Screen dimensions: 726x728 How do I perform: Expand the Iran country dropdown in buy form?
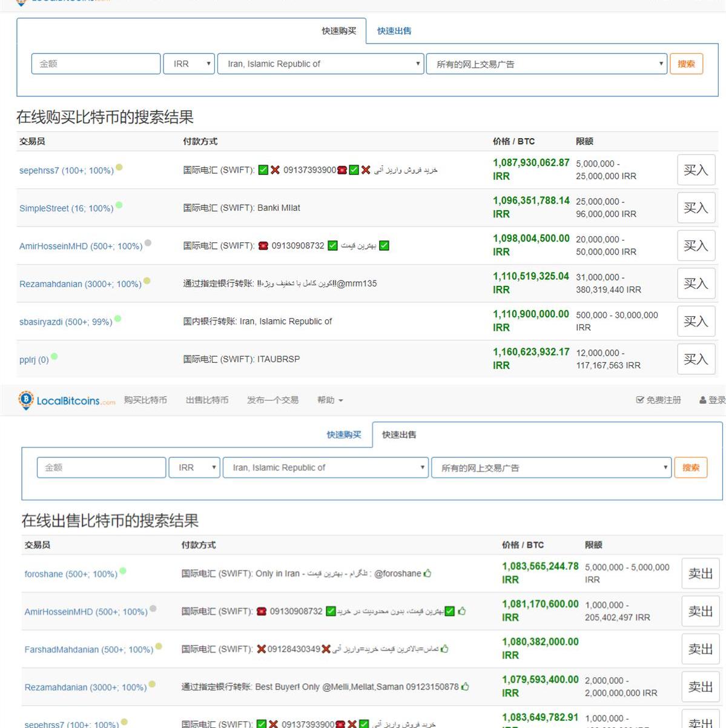[320, 64]
